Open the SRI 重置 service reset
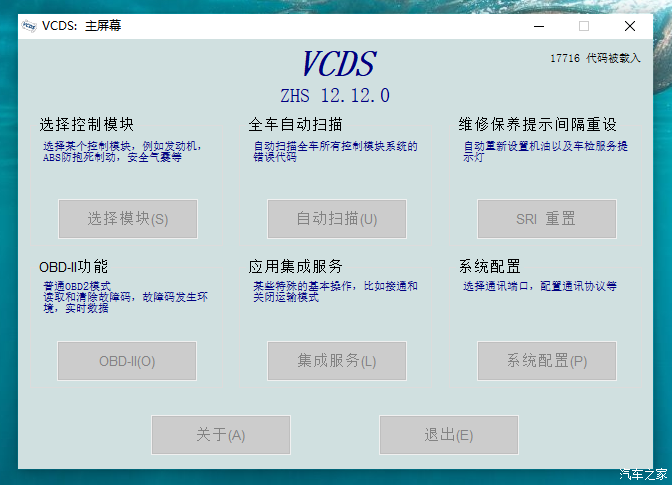Screen dimensions: 672x485 547,219
